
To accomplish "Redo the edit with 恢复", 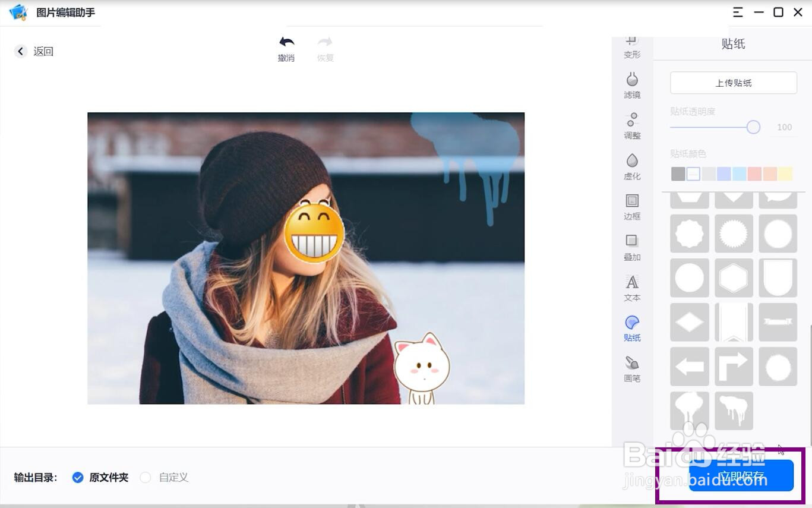I will click(325, 49).
